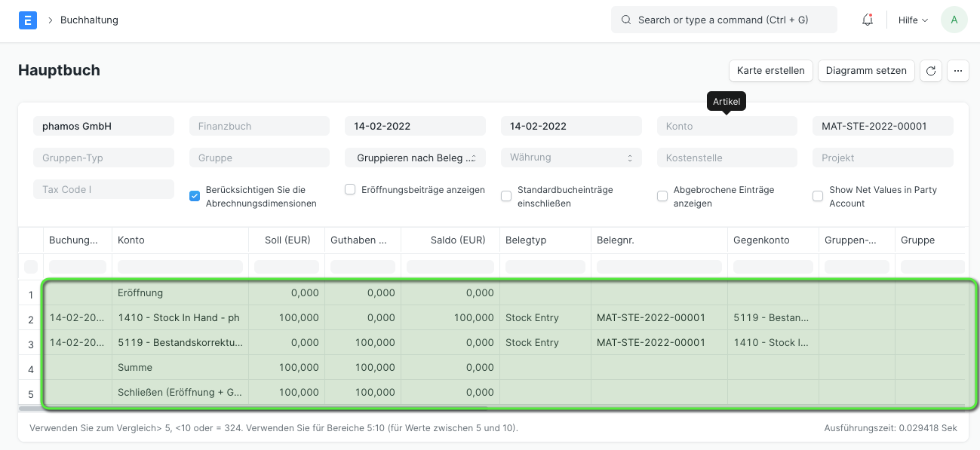Click the Guthaben column header
Viewport: 980px width, 450px height.
363,240
